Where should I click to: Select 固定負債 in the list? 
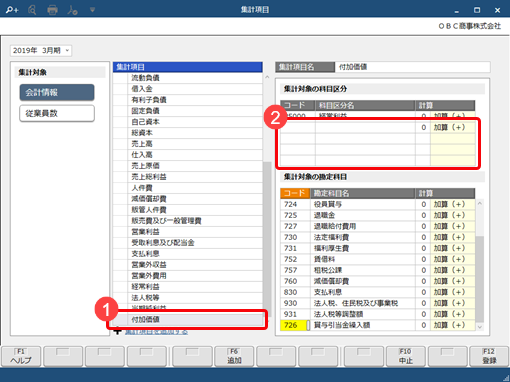click(x=188, y=111)
